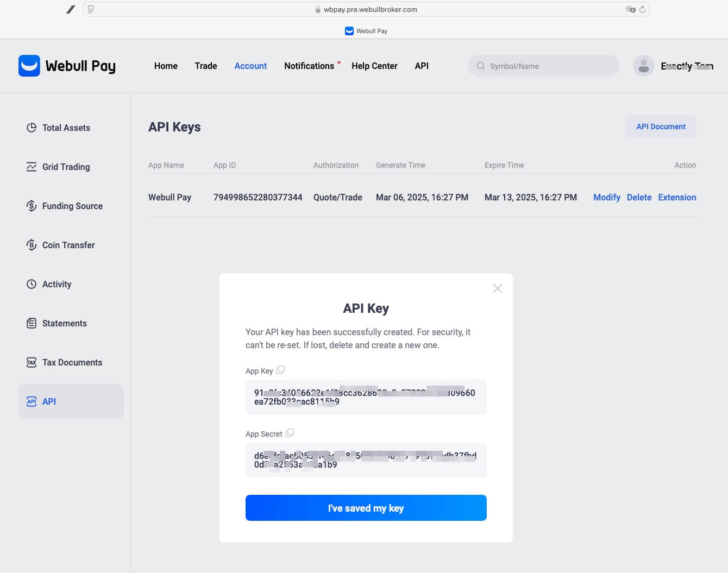Click generate time Mar 06, 2025, 16:27 PM
The width and height of the screenshot is (728, 573).
pyautogui.click(x=422, y=197)
